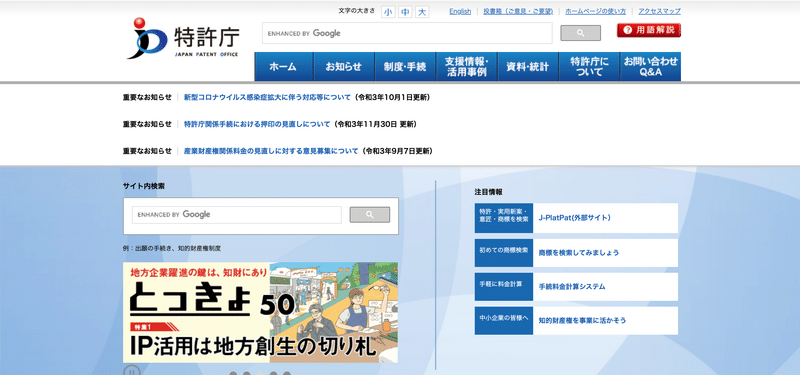Focus the サイト内検索 search field

pos(237,215)
